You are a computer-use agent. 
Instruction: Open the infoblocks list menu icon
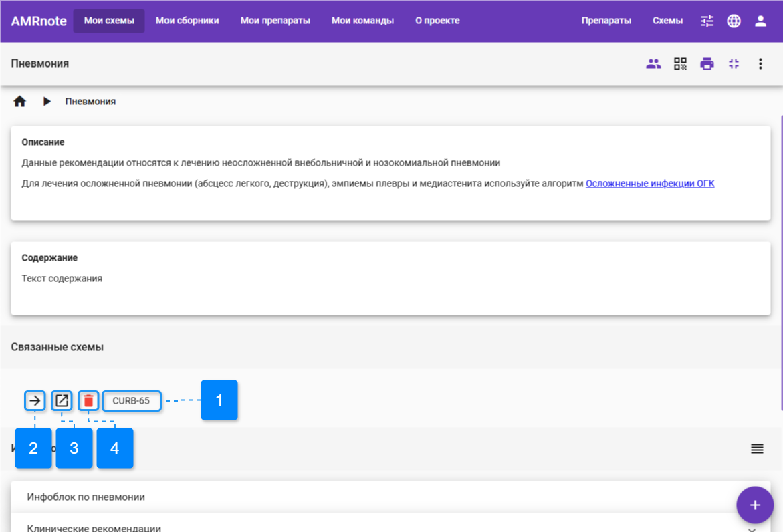(757, 448)
